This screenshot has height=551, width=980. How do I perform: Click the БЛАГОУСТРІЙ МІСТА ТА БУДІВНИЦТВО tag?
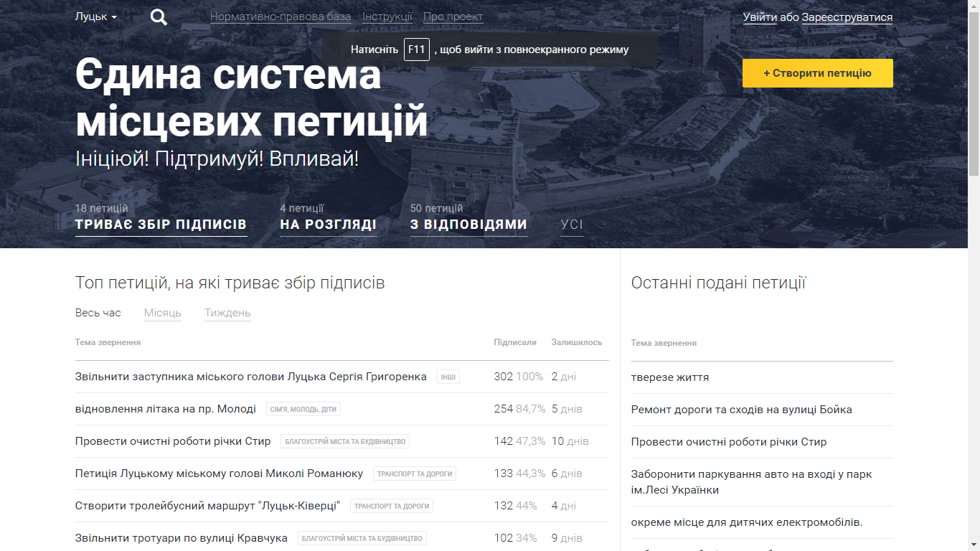[x=344, y=441]
